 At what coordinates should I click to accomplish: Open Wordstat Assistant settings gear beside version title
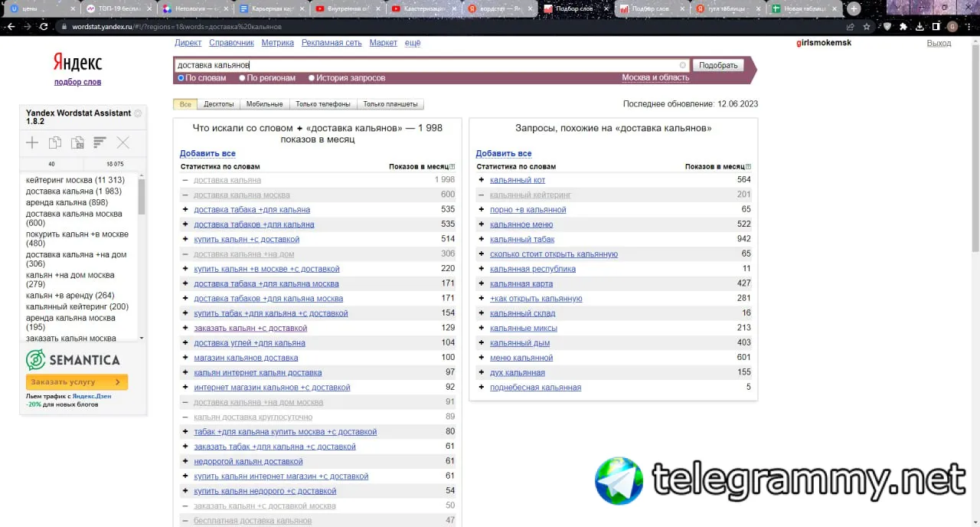pos(138,113)
